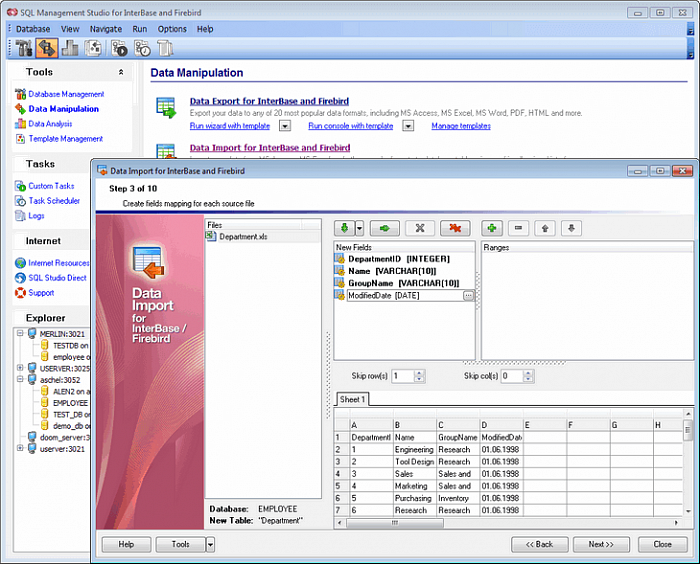This screenshot has height=564, width=700.
Task: Select Sheet 1 tab
Action: coord(352,399)
